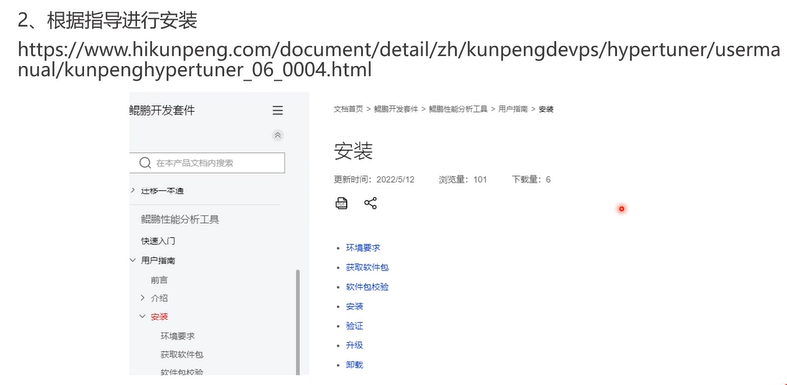Go to 鲲鹏性能分析工具 breadcrumb
Image resolution: width=787 pixels, height=385 pixels.
pos(458,109)
